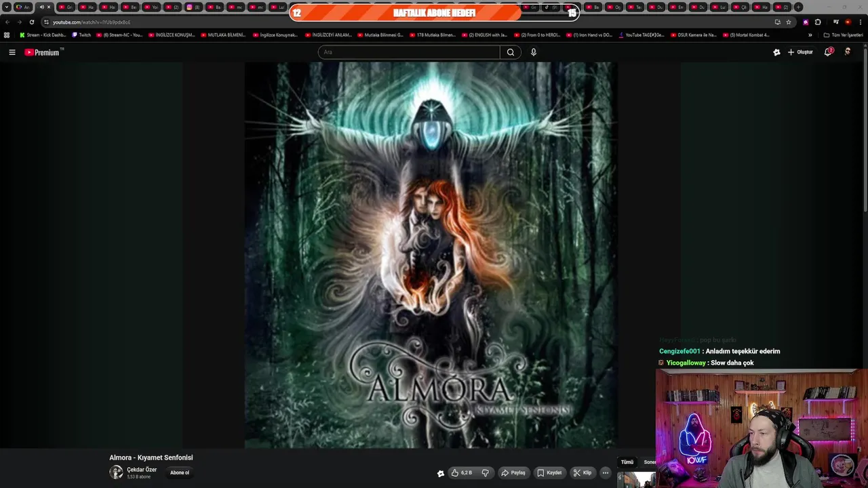Open the Chrome three-dot menu
The image size is (868, 488).
(x=860, y=22)
